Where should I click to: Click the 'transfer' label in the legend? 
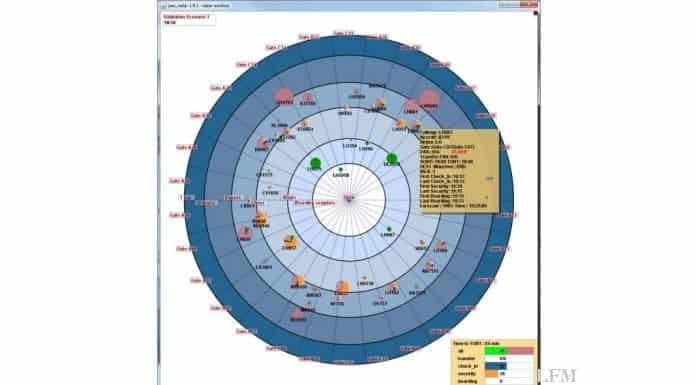click(x=466, y=358)
